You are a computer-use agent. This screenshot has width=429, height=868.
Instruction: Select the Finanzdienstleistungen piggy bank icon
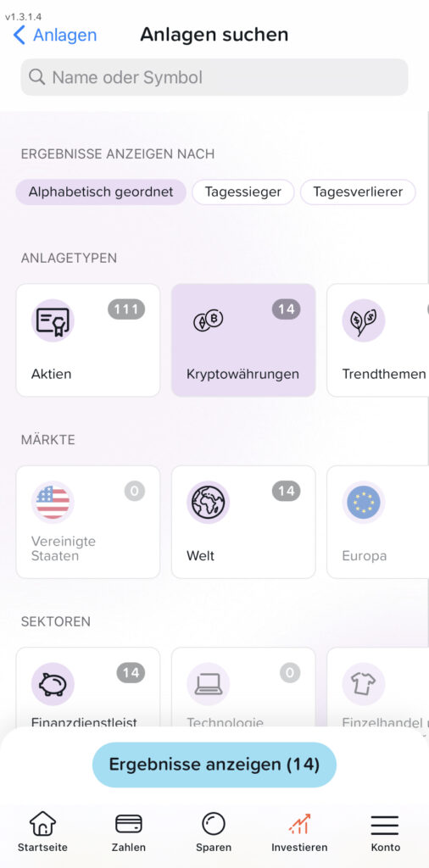click(53, 684)
